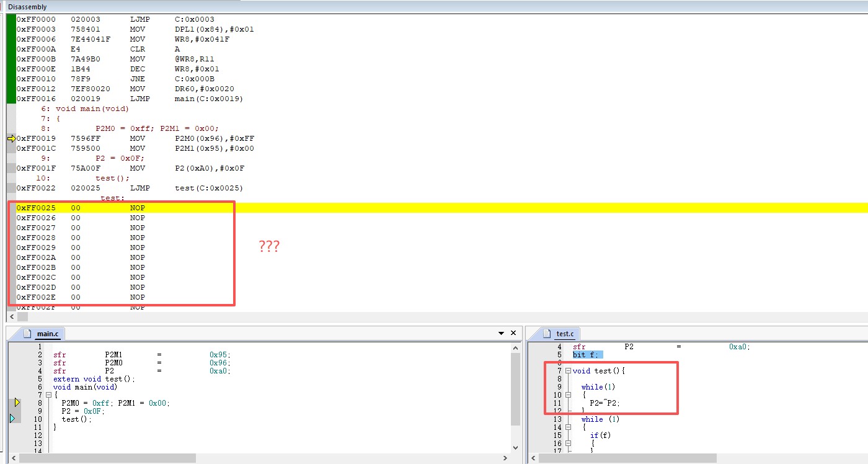Collapse the while block fold at test.c line 10
Image resolution: width=868 pixels, height=464 pixels.
pyautogui.click(x=567, y=395)
